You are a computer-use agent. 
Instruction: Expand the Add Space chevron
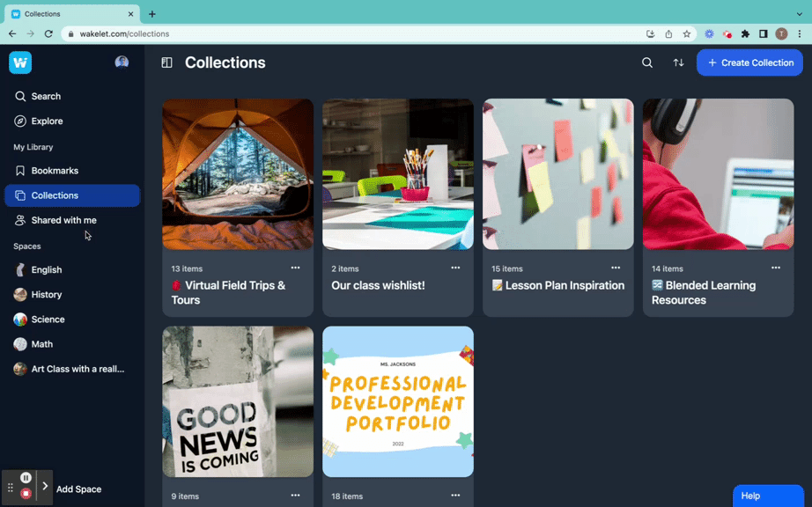[45, 487]
